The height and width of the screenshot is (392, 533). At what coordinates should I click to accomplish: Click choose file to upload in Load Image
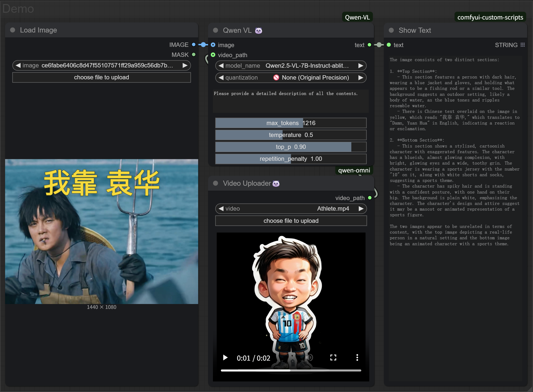click(x=102, y=77)
